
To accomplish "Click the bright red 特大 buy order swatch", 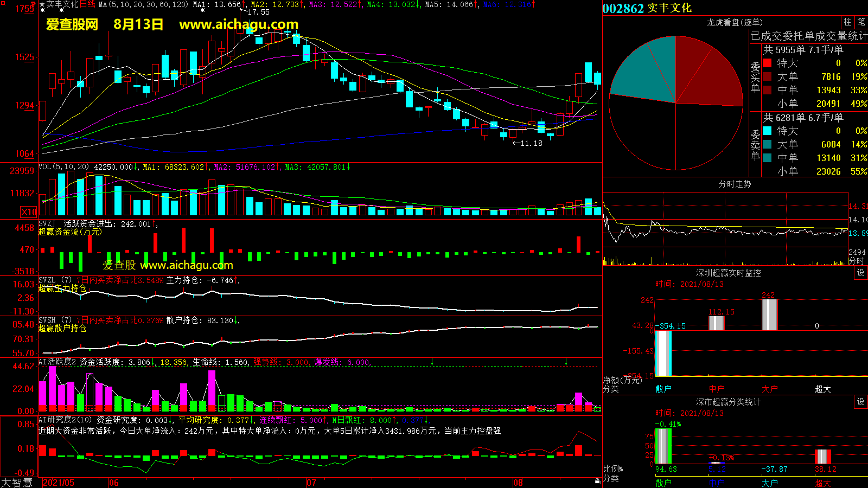I will tap(767, 63).
